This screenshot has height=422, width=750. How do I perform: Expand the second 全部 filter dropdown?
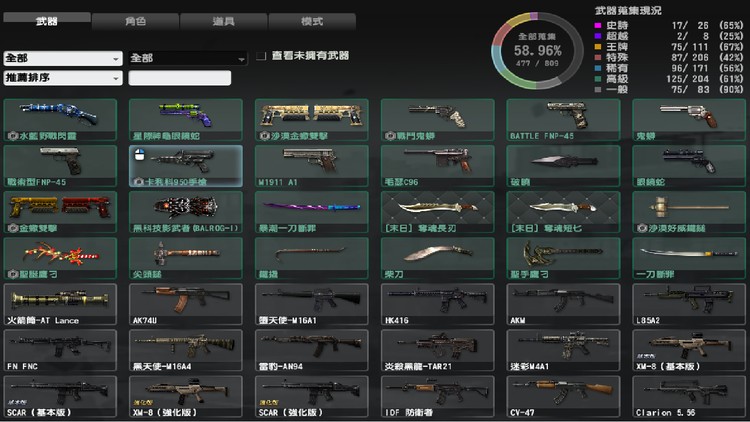[187, 58]
